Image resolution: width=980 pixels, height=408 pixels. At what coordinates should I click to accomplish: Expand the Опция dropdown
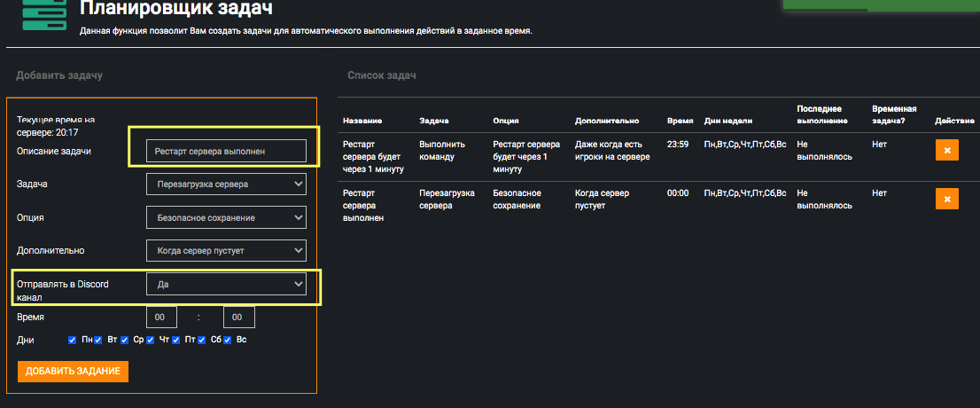pyautogui.click(x=226, y=217)
